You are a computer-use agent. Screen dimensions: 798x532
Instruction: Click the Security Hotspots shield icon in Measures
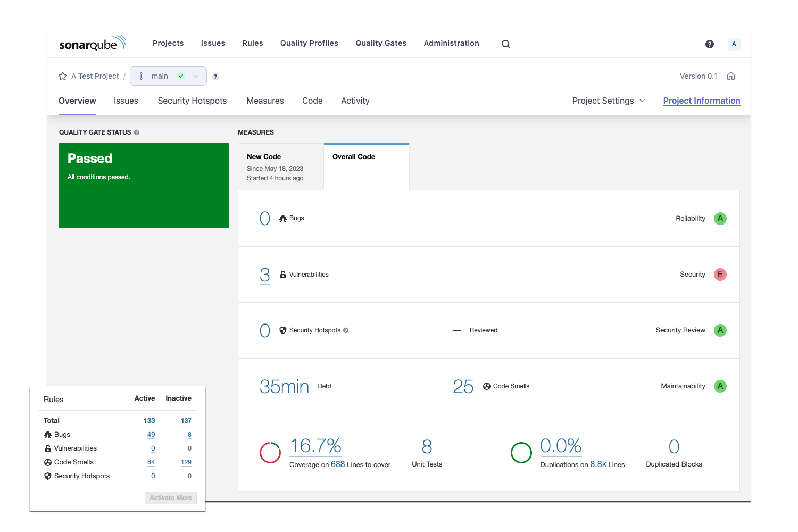click(x=283, y=330)
